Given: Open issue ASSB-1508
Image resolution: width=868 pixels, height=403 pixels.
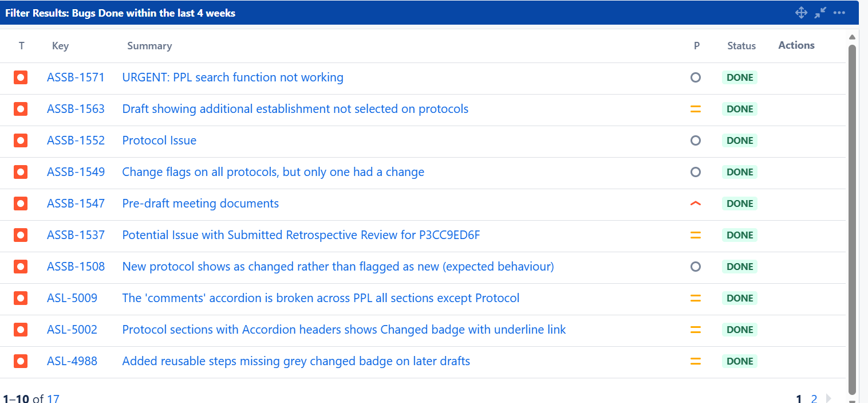Looking at the screenshot, I should pyautogui.click(x=76, y=266).
